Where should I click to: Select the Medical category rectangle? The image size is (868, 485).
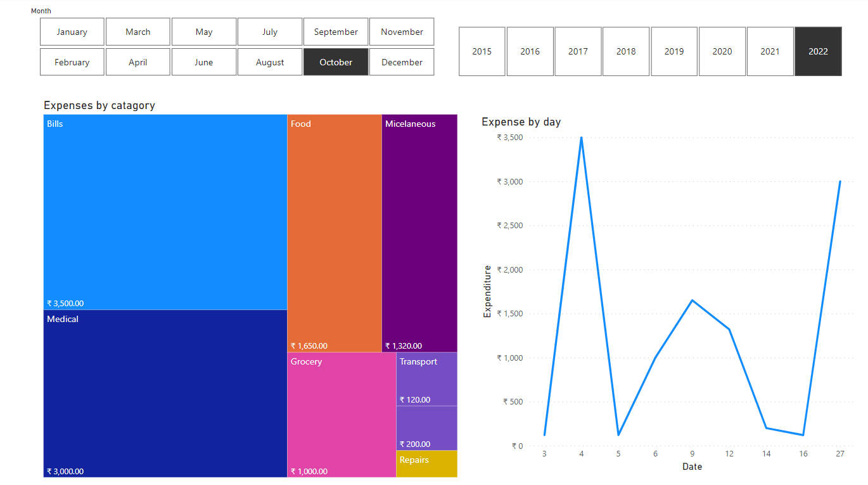[165, 390]
